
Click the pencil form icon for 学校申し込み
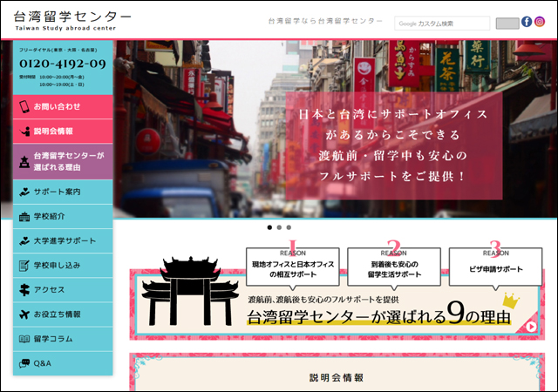[24, 265]
